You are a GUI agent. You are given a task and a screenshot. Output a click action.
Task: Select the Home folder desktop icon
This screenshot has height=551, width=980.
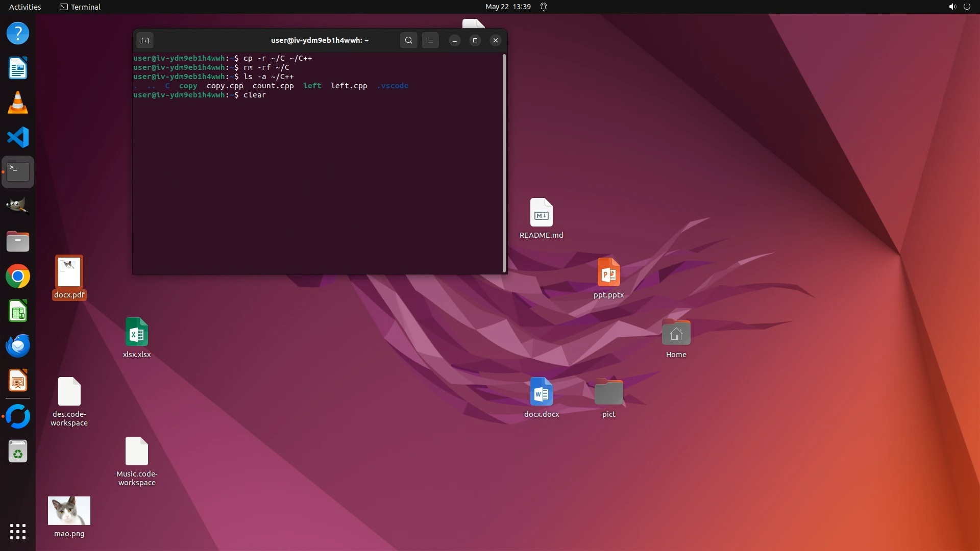676,333
